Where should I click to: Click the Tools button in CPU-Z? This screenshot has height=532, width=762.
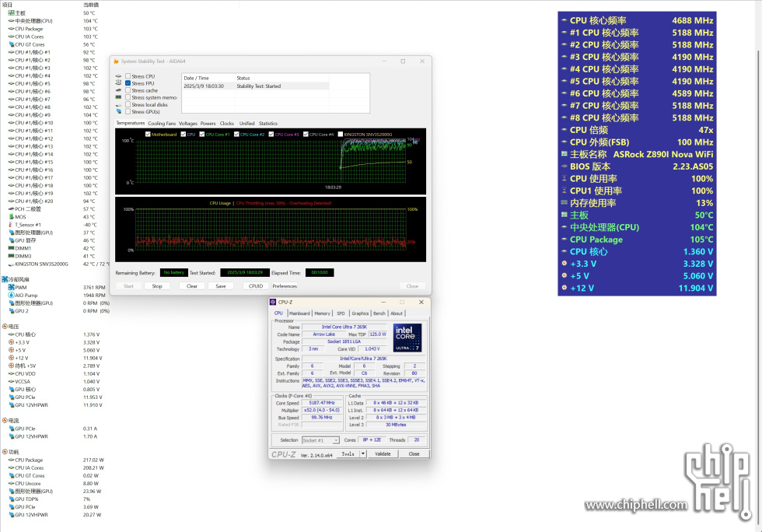pyautogui.click(x=348, y=453)
